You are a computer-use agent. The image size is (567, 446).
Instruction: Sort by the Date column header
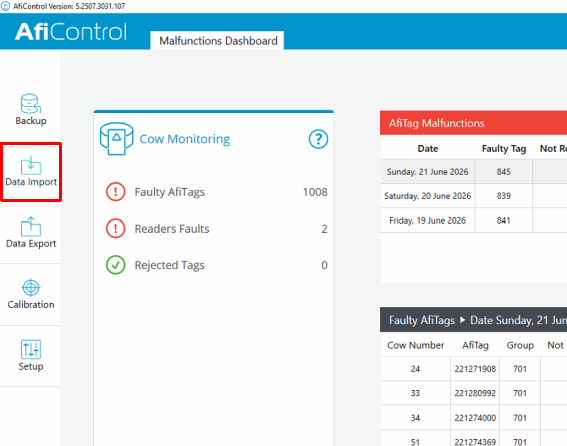[428, 149]
